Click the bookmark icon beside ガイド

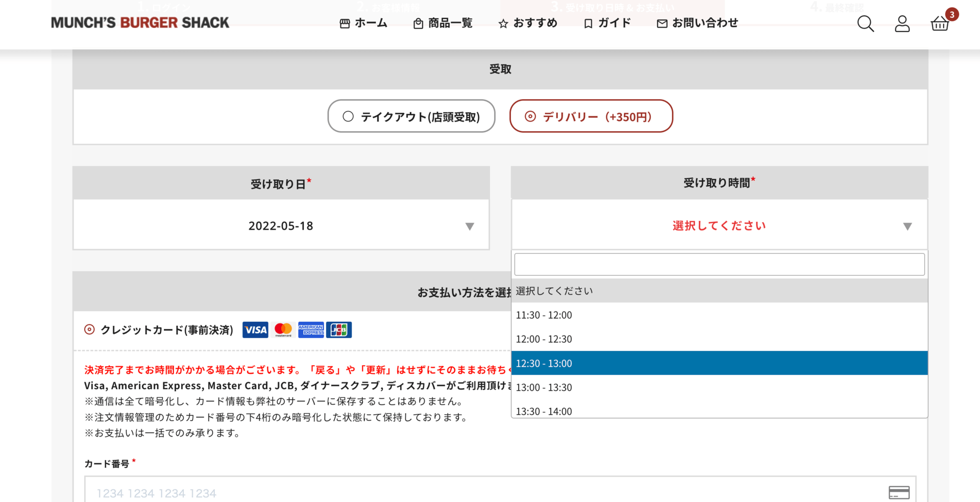pos(588,23)
